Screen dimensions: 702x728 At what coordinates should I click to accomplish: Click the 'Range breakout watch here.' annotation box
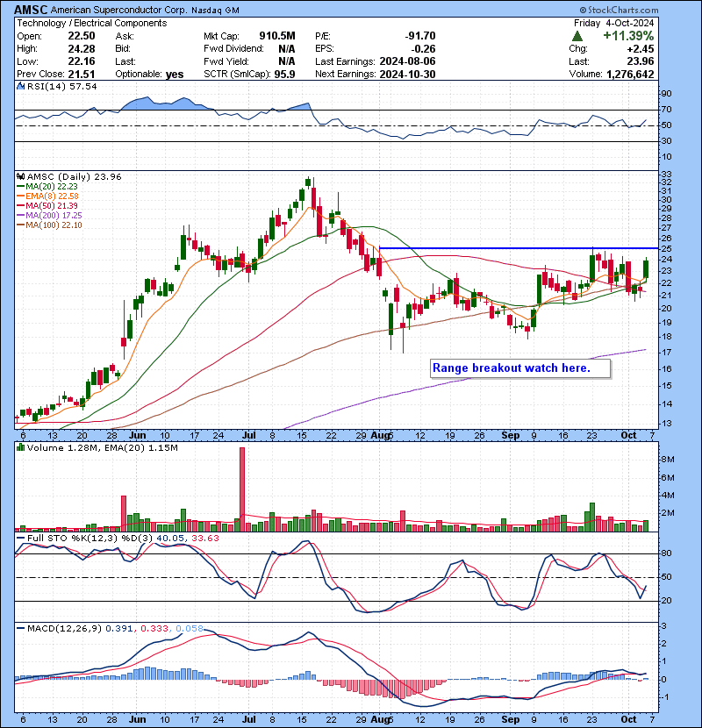[x=520, y=368]
